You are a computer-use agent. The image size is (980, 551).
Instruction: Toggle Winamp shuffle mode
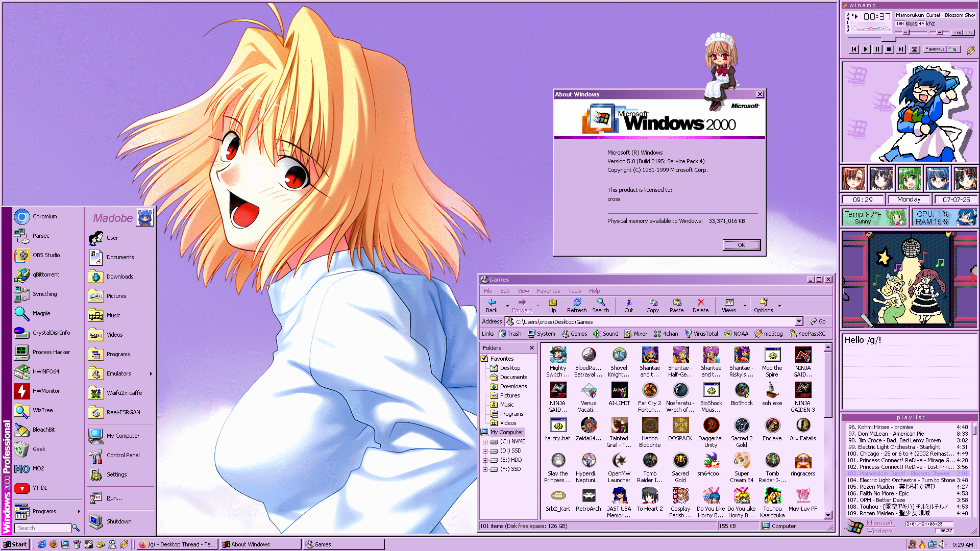(936, 49)
